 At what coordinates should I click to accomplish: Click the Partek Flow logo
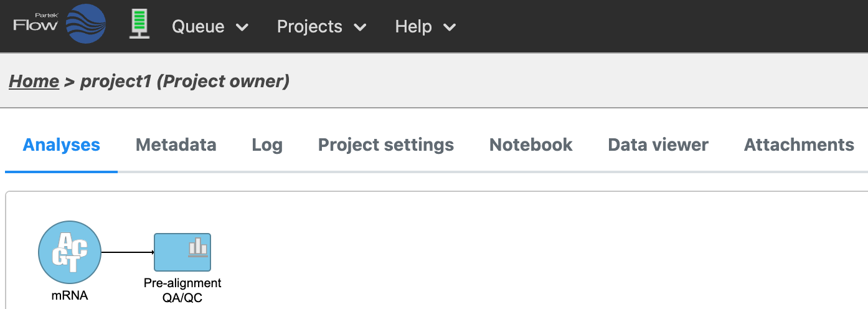click(x=59, y=25)
